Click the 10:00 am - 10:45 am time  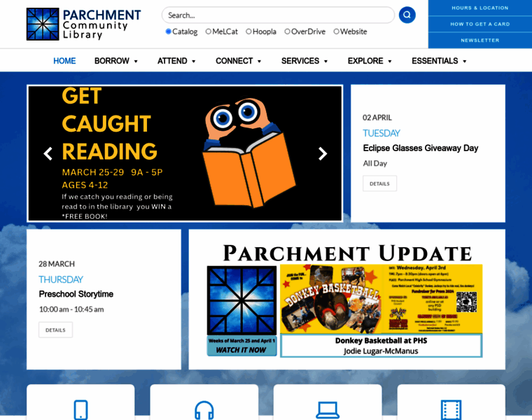click(x=71, y=309)
